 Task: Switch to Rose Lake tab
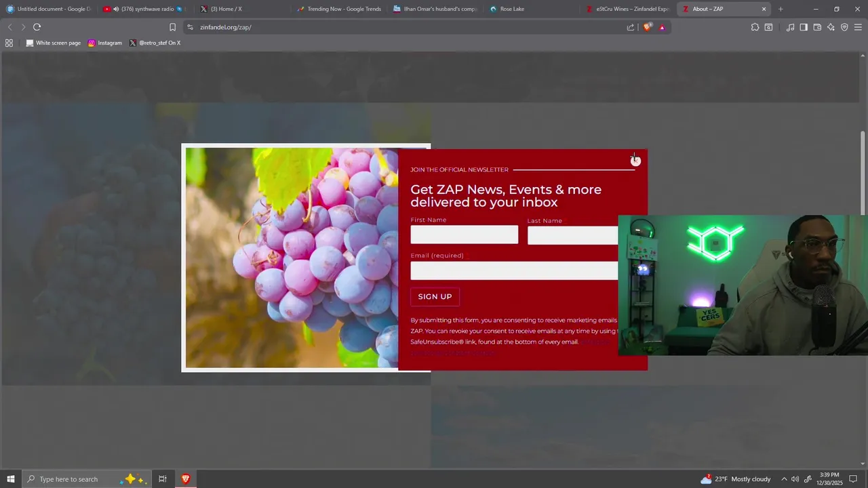[531, 9]
